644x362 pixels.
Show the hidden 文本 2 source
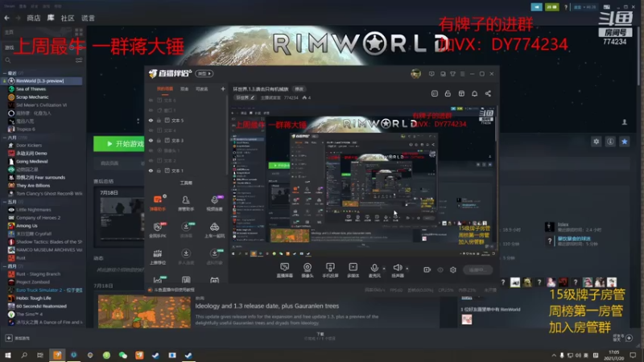click(151, 160)
